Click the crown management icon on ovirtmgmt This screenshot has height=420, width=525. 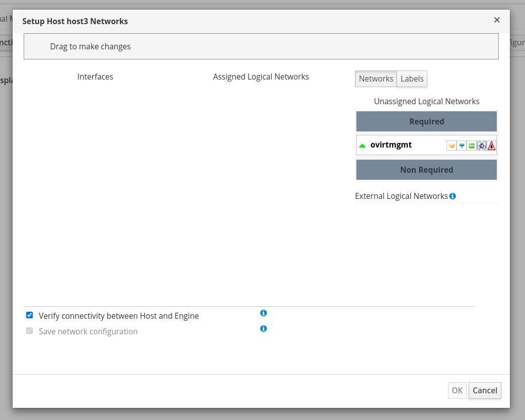point(452,146)
